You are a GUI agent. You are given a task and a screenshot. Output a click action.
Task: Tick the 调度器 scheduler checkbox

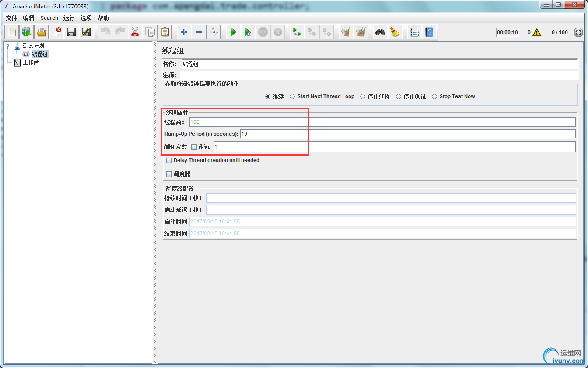point(169,174)
